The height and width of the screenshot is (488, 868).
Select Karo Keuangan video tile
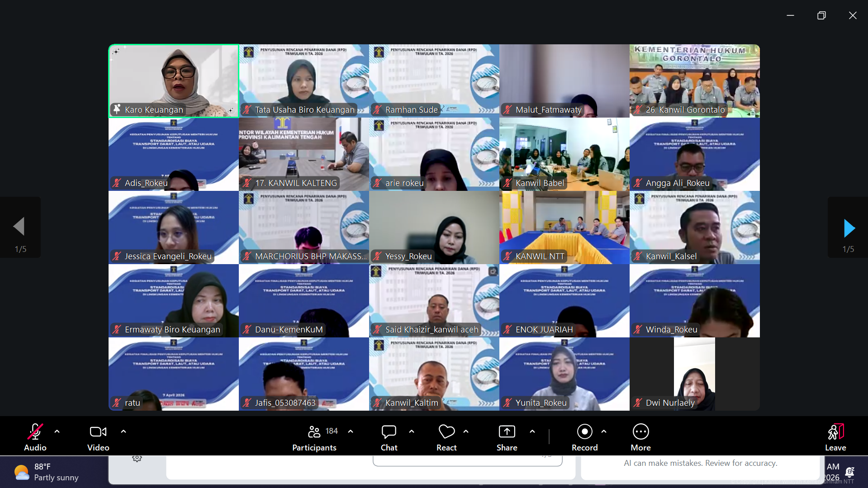[174, 81]
